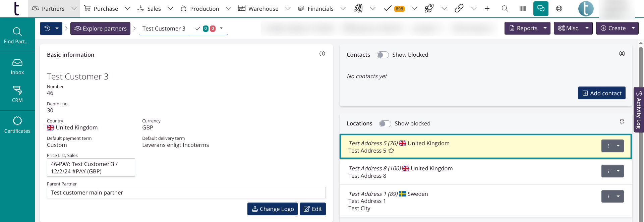The height and width of the screenshot is (222, 644).
Task: Click the barcode scanner icon
Action: [523, 9]
